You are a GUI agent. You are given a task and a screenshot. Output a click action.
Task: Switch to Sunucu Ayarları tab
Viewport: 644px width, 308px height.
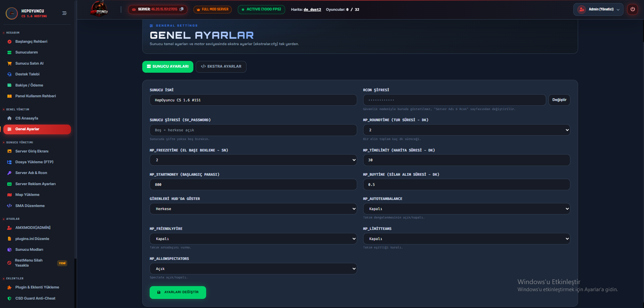168,67
